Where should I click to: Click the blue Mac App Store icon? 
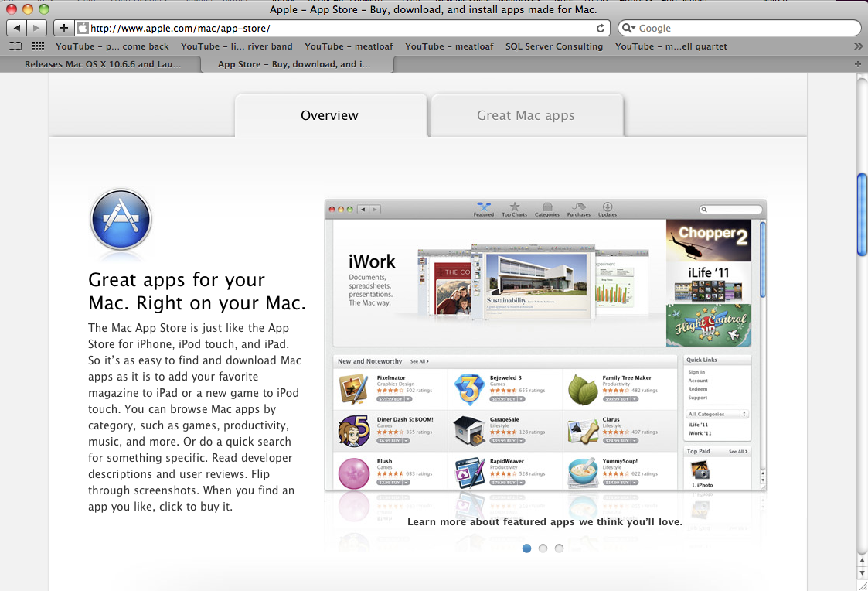point(121,220)
